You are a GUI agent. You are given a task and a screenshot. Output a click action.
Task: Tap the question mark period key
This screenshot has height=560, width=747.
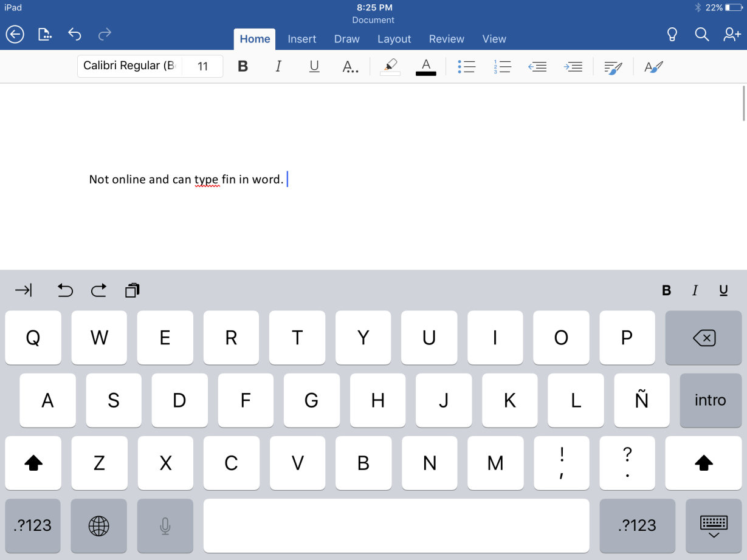coord(627,463)
